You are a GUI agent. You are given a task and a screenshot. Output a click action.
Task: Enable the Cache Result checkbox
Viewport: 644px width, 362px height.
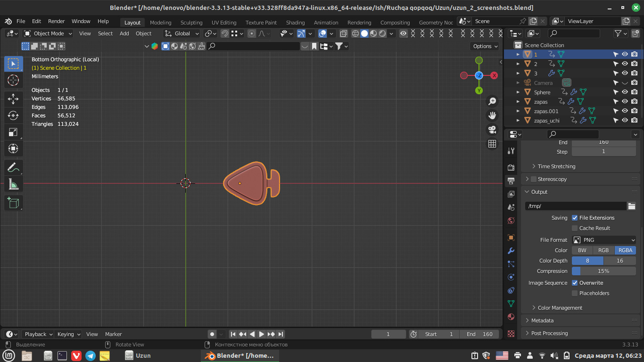pos(575,228)
